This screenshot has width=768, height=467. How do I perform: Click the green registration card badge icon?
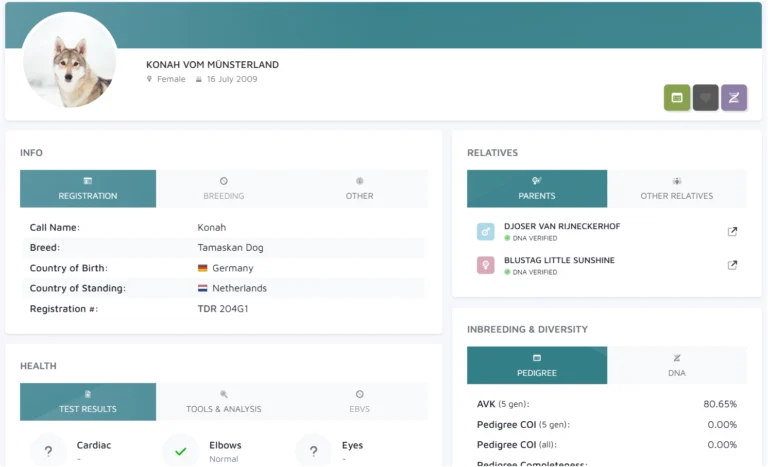[677, 98]
